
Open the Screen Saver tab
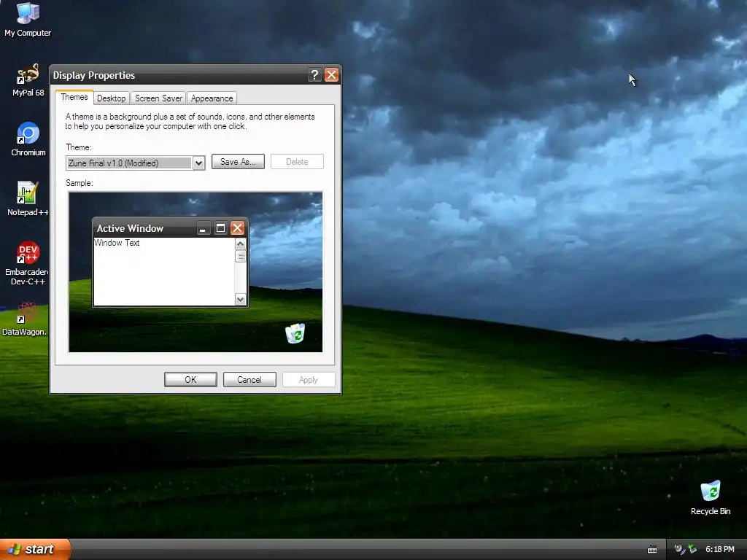tap(158, 98)
